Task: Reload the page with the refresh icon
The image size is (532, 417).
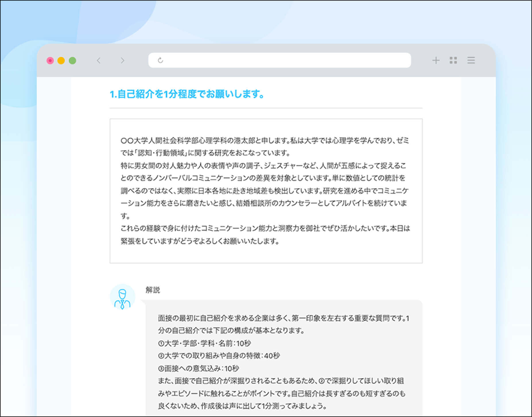Action: (x=160, y=60)
